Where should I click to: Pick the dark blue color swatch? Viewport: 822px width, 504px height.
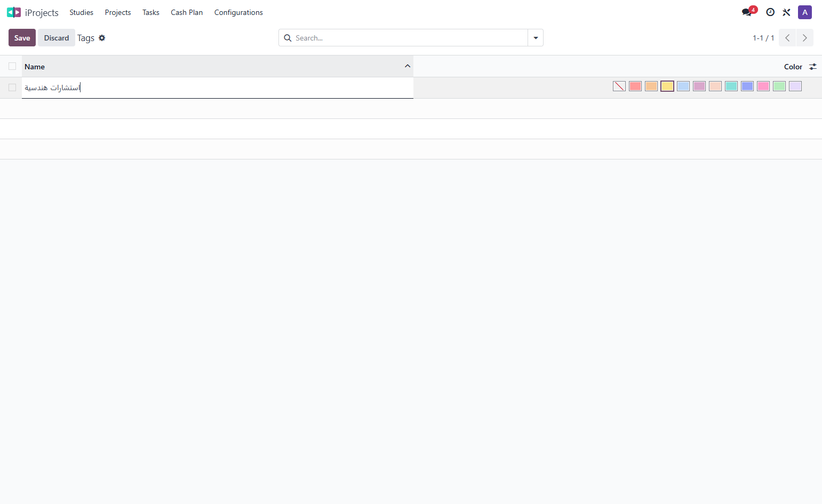(747, 86)
